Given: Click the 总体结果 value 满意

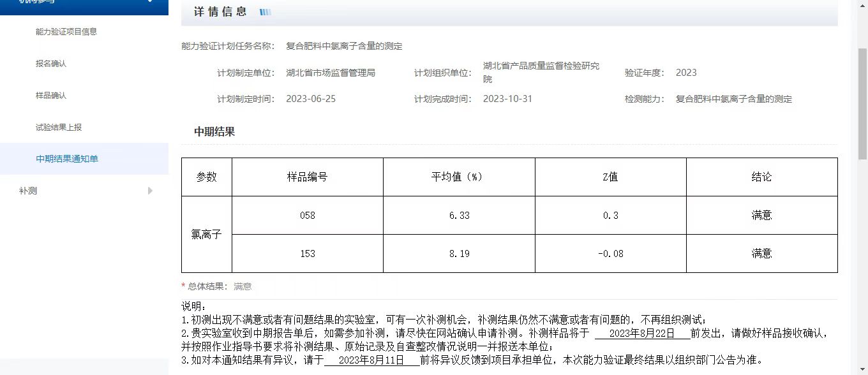Looking at the screenshot, I should (243, 286).
